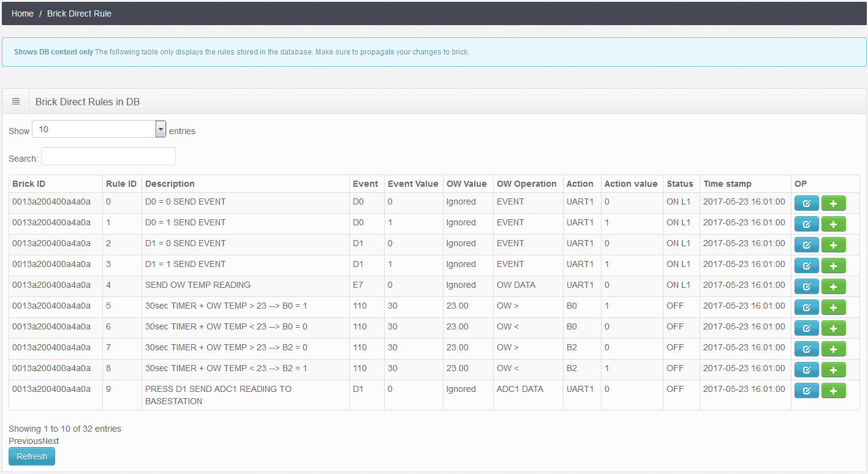Click the Previous pagination link
This screenshot has width=868, height=474.
pyautogui.click(x=25, y=441)
